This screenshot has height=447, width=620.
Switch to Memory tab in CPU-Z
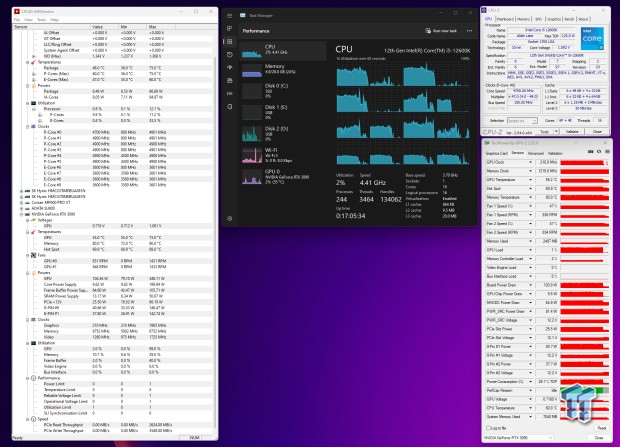(x=524, y=19)
